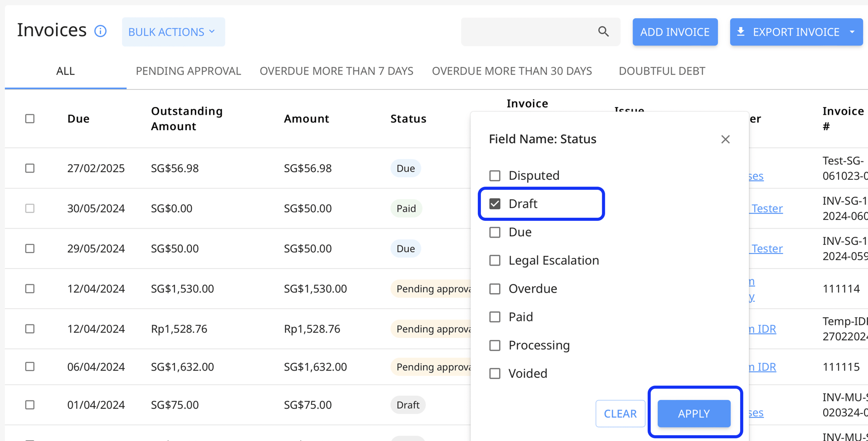The image size is (868, 441).
Task: Select the Voided status checkbox
Action: coord(495,374)
